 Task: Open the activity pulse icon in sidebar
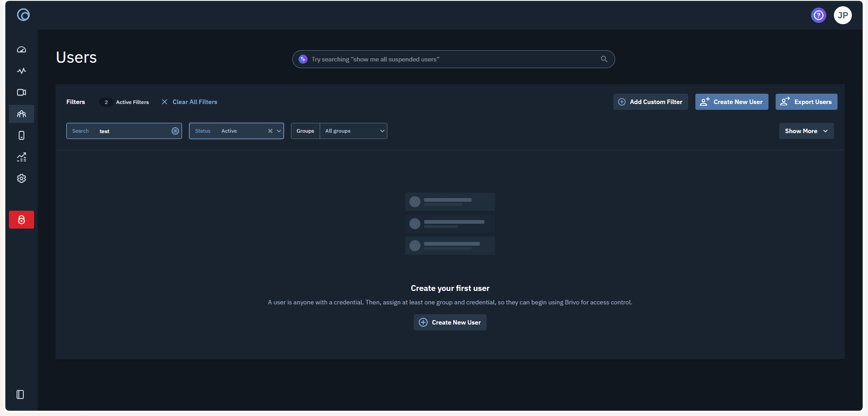click(x=22, y=71)
